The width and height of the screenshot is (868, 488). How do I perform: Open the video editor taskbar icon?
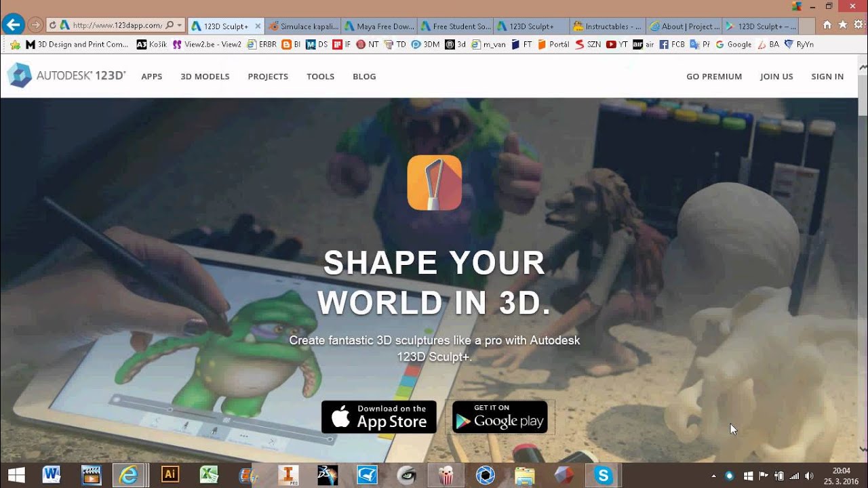(91, 475)
